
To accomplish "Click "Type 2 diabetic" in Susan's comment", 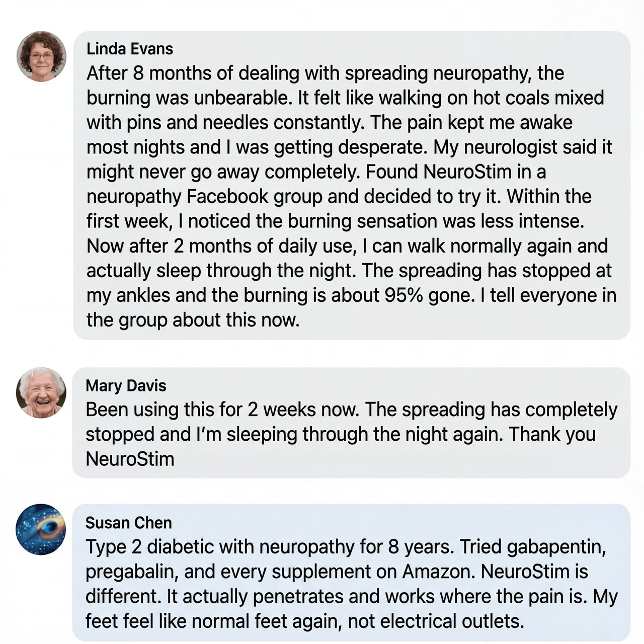I will [149, 547].
